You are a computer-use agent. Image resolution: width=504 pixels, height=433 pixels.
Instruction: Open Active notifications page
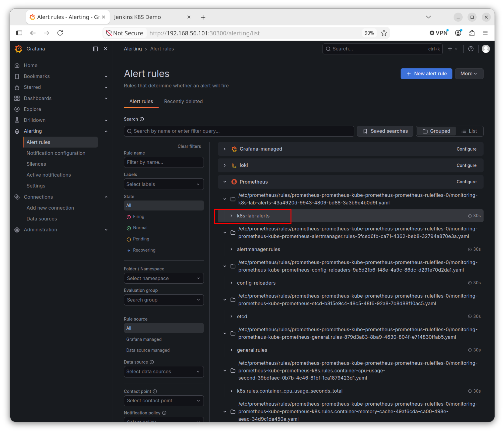tap(49, 175)
